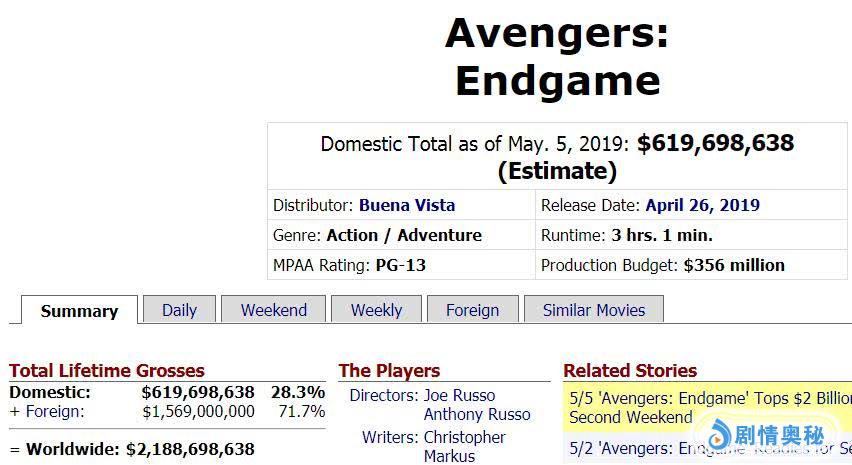Open the Summary tab

(x=79, y=311)
